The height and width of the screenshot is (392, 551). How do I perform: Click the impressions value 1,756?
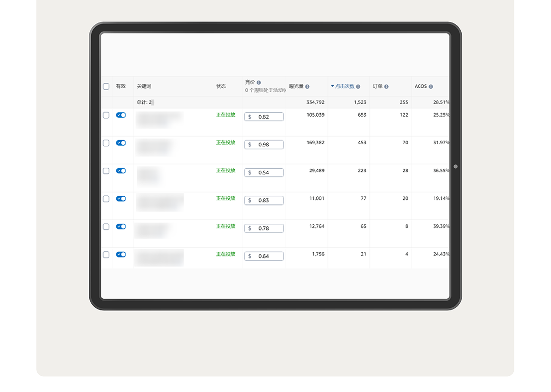pyautogui.click(x=318, y=254)
